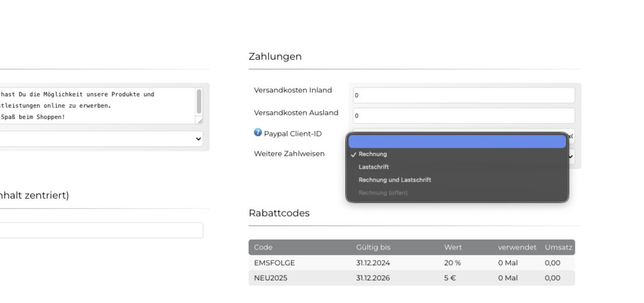
Task: Click the input field under zentriert heading
Action: tap(101, 230)
